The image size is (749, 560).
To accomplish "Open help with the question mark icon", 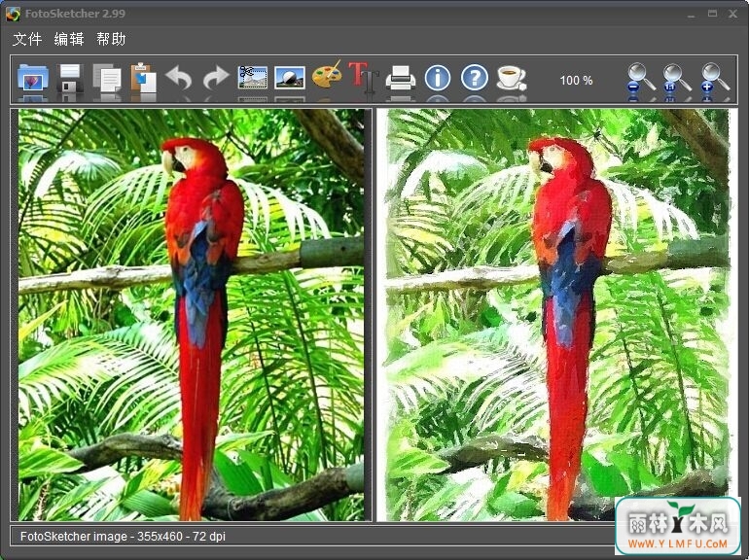I will click(475, 78).
